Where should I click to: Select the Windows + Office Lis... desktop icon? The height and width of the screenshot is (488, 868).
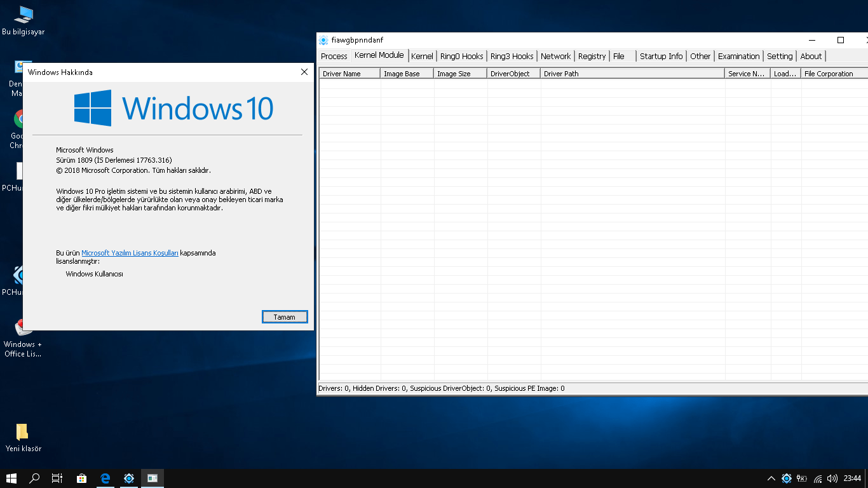23,339
